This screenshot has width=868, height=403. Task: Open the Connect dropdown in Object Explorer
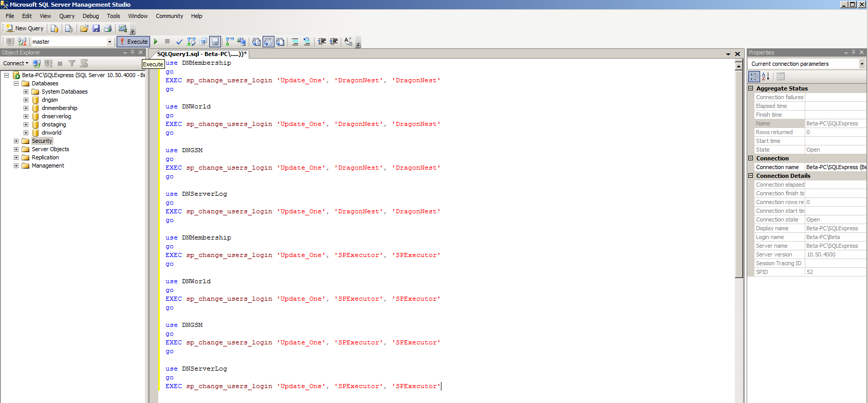pos(15,63)
